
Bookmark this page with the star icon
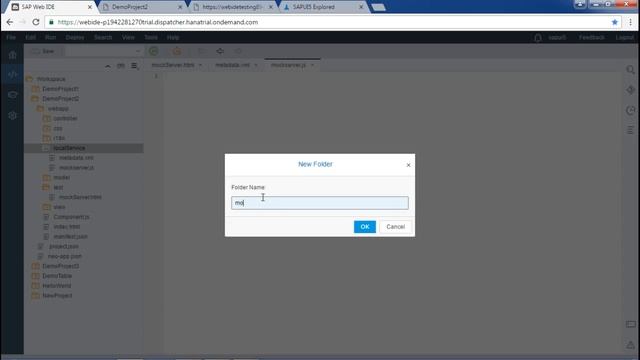615,22
